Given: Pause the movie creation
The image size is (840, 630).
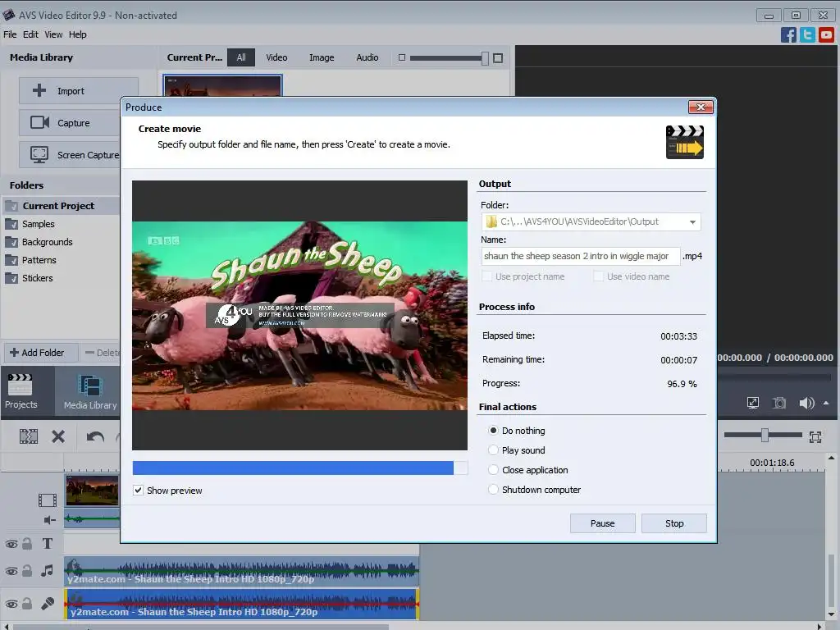Looking at the screenshot, I should (x=603, y=523).
